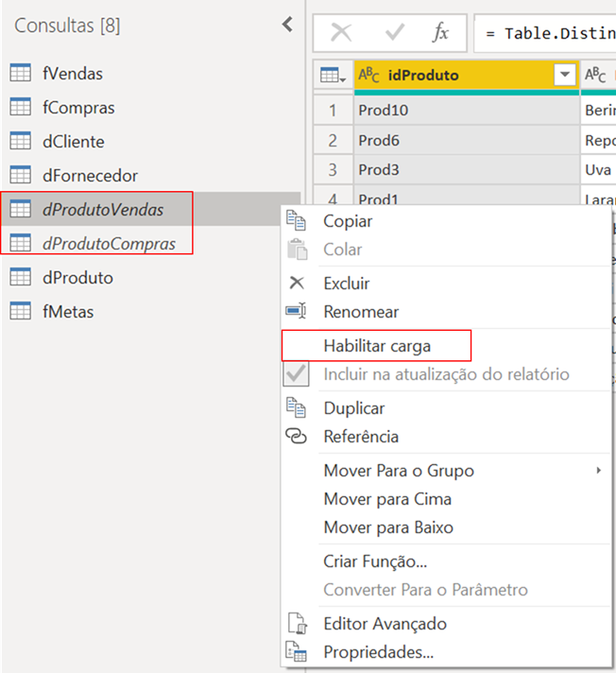Click the table corner menu icon
Viewport: 616px width, 673px height.
click(333, 75)
